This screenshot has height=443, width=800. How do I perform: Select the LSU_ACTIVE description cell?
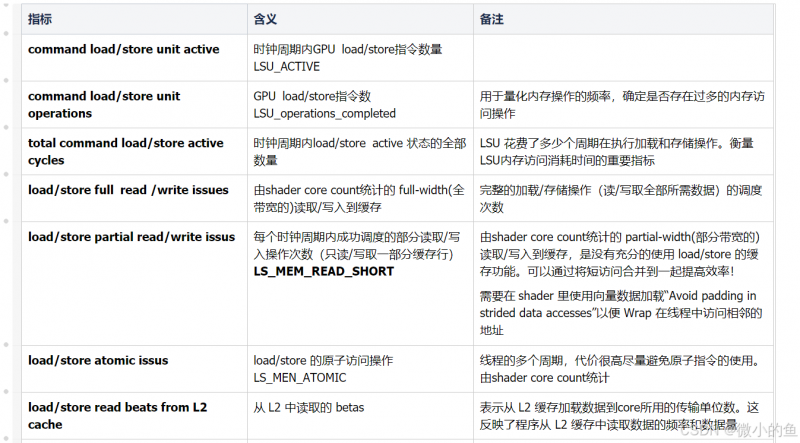point(360,58)
